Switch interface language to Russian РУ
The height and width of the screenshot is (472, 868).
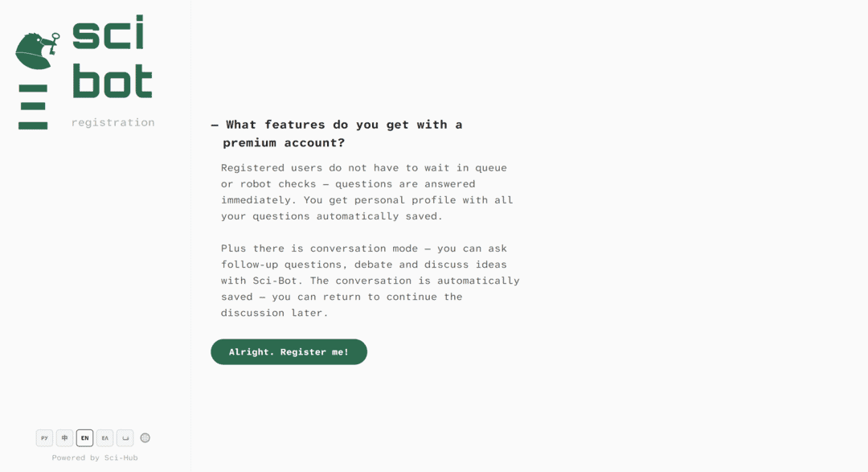(x=44, y=437)
